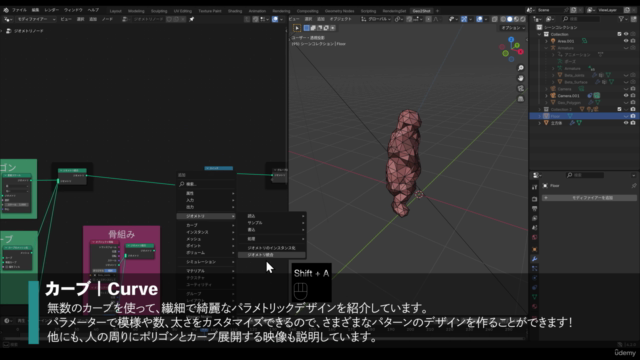This screenshot has width=640, height=360.
Task: Select material preview shading mode
Action: [516, 19]
